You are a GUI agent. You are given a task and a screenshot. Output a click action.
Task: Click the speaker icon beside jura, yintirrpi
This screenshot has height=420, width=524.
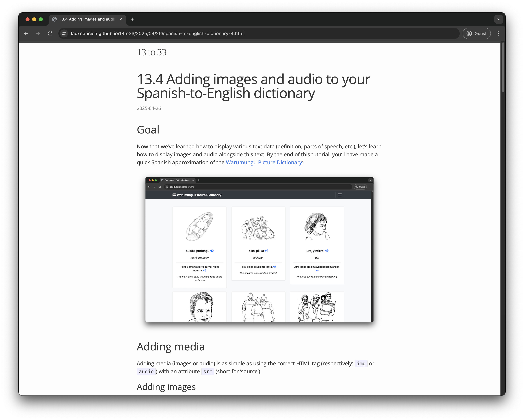click(x=327, y=251)
